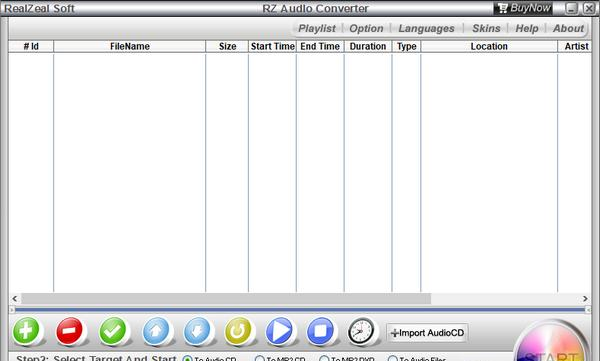Minimize the RZ Audio Converter window
This screenshot has height=361, width=600.
coord(571,8)
